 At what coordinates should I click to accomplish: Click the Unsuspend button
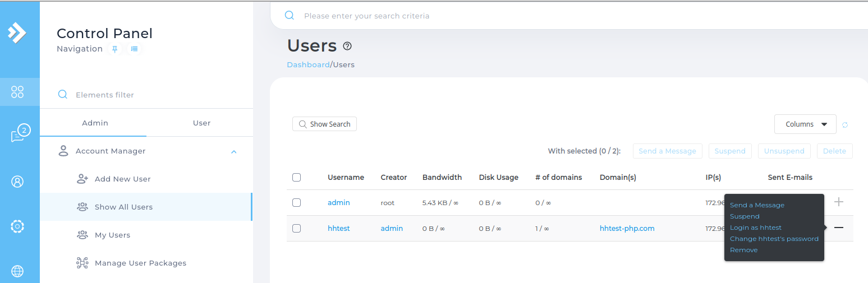784,151
